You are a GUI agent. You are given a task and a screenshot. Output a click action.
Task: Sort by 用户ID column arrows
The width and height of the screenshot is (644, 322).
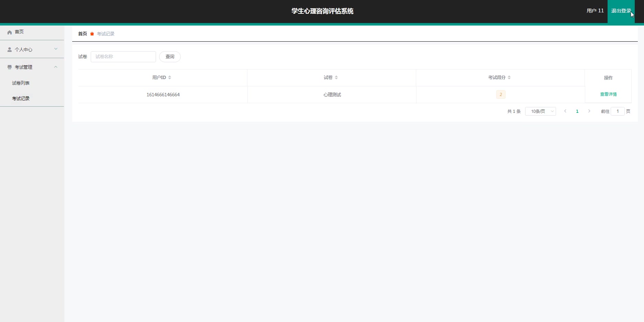pyautogui.click(x=170, y=77)
